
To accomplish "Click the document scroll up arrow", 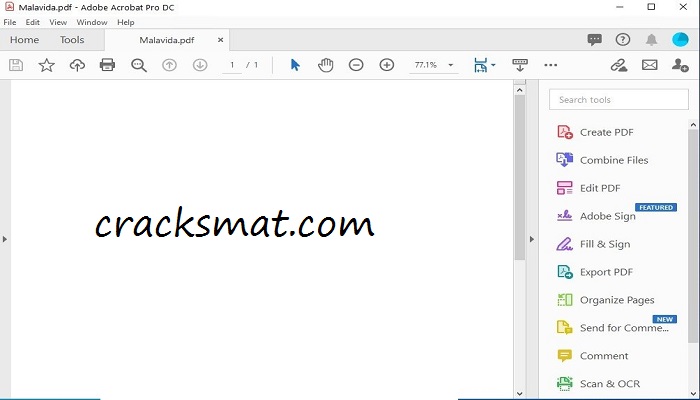I will click(519, 90).
